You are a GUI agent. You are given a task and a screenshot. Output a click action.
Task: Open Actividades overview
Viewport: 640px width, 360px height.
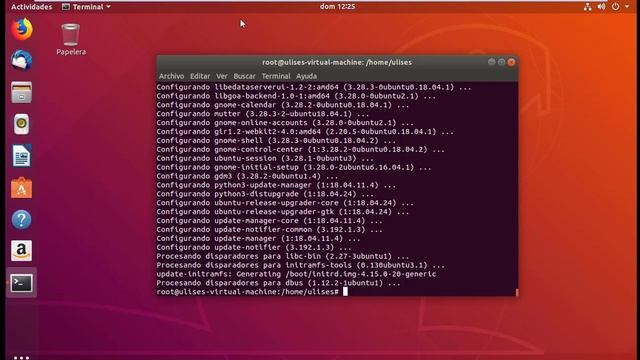click(32, 7)
